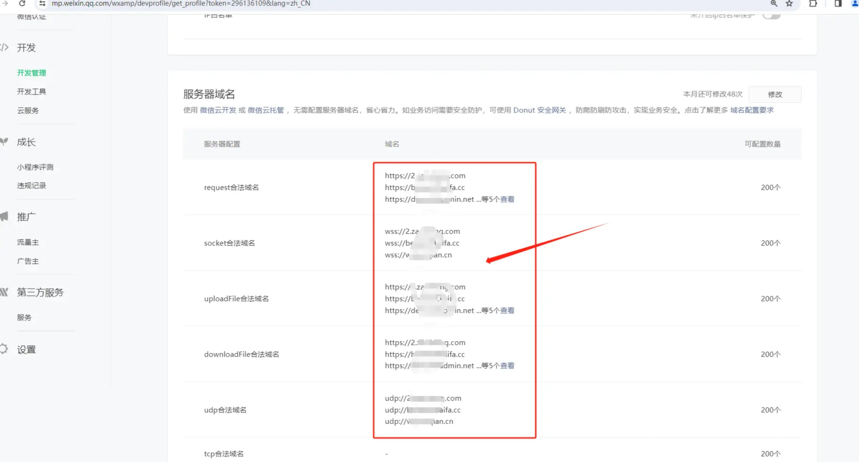Open the 域名配置要求 link
The width and height of the screenshot is (859, 462).
point(752,110)
